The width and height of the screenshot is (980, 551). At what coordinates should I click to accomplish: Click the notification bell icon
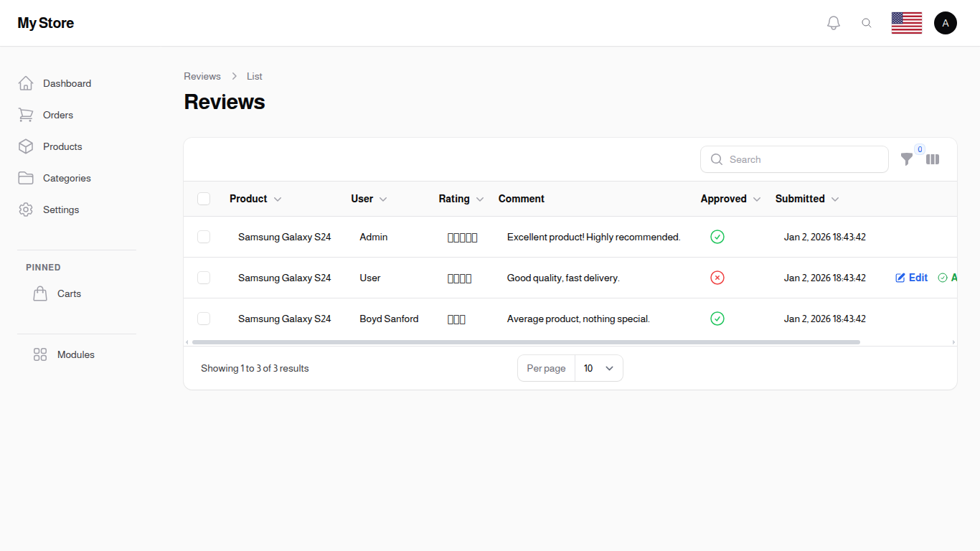(834, 22)
